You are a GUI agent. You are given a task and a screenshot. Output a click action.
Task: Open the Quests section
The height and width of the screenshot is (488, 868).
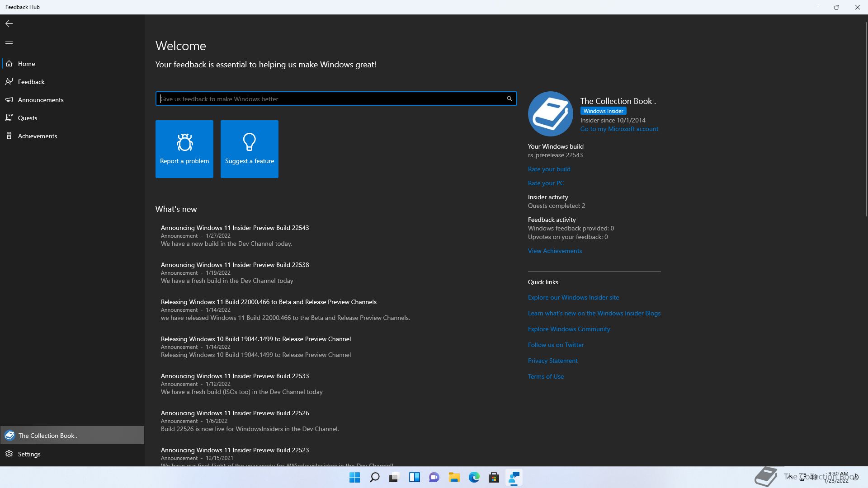[x=72, y=118]
